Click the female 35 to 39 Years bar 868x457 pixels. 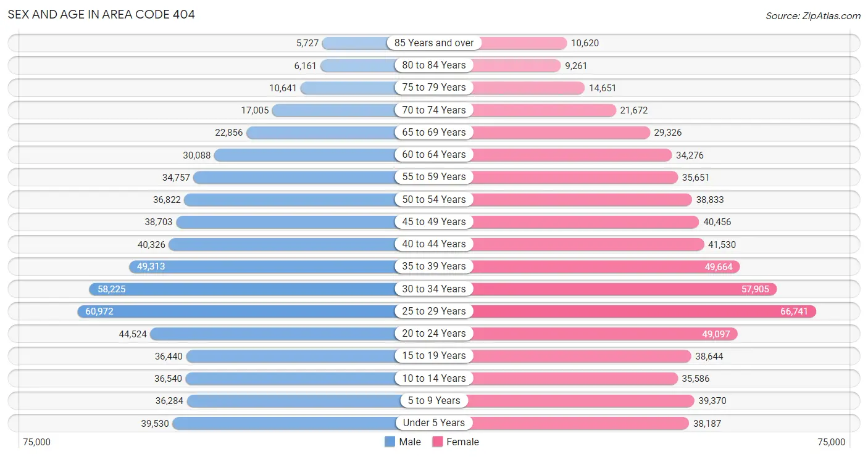coord(606,266)
